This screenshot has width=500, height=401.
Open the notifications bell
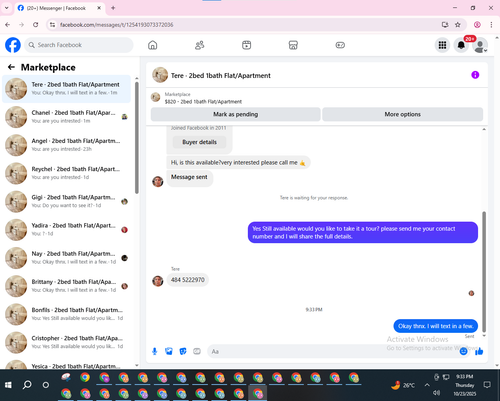[x=461, y=45]
